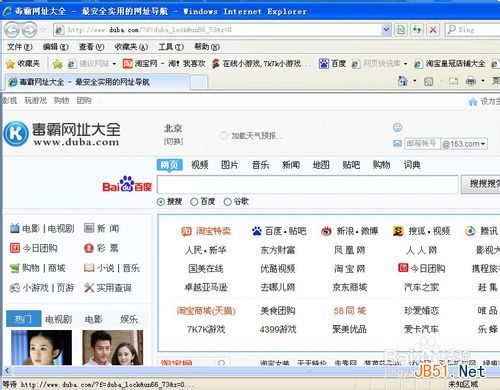The height and width of the screenshot is (390, 500).
Task: Click the 淘宝网 favorites bar bookmark
Action: (164, 64)
